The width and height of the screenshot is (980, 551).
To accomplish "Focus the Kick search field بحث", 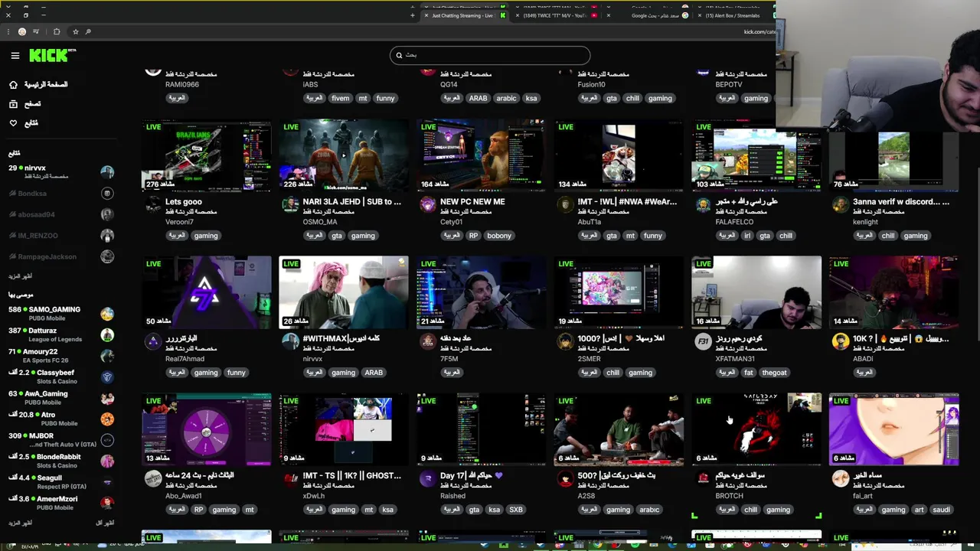I will pos(490,55).
